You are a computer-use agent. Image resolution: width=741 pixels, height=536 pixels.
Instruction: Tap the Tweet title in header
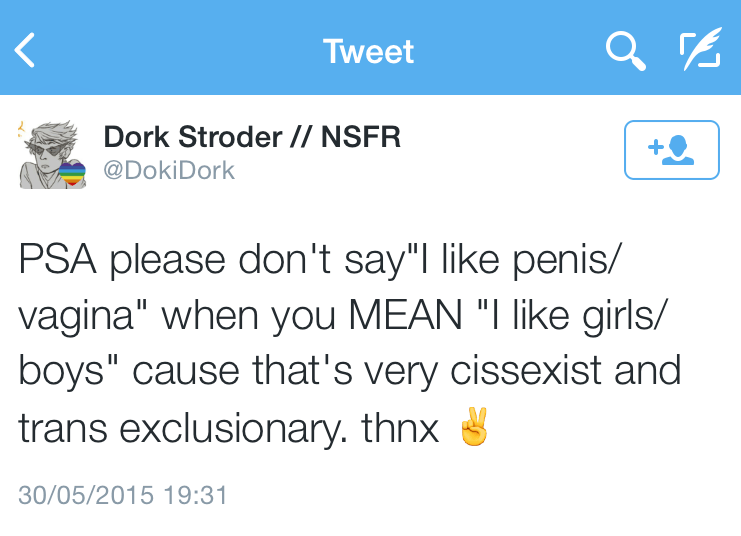(369, 51)
